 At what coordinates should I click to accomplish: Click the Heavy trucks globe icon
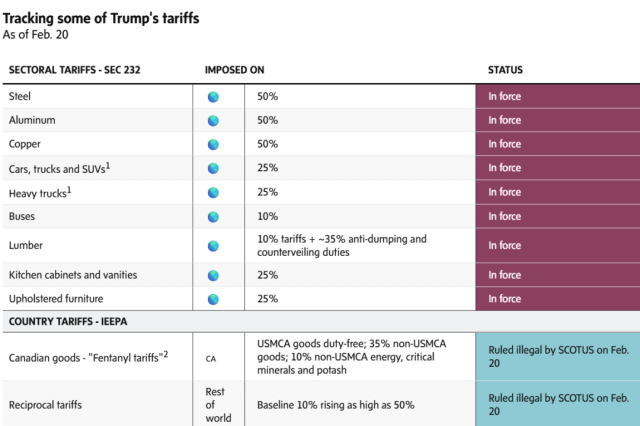(212, 192)
